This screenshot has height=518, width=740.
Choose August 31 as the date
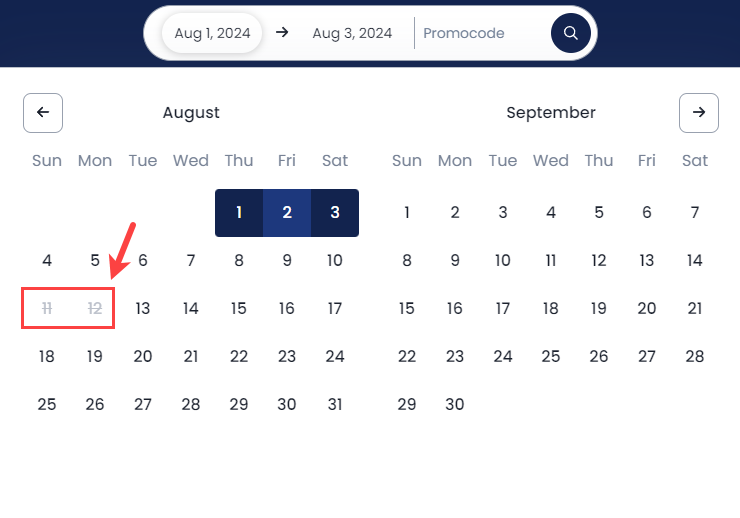(335, 405)
